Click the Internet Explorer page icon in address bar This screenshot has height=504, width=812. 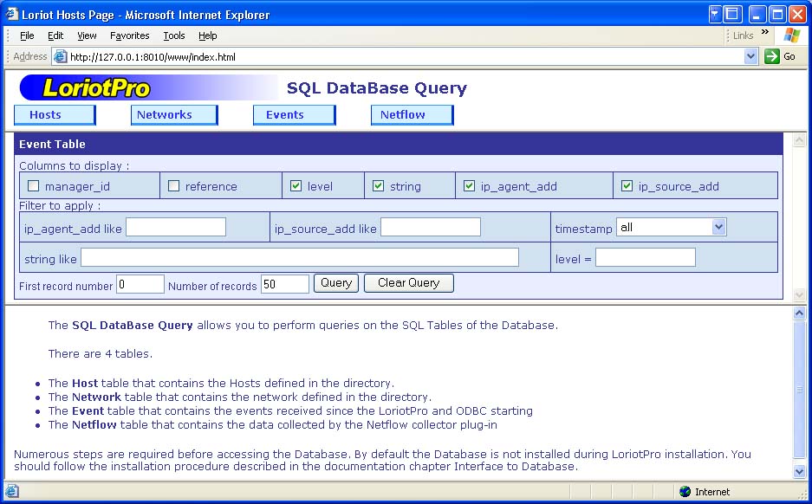61,56
